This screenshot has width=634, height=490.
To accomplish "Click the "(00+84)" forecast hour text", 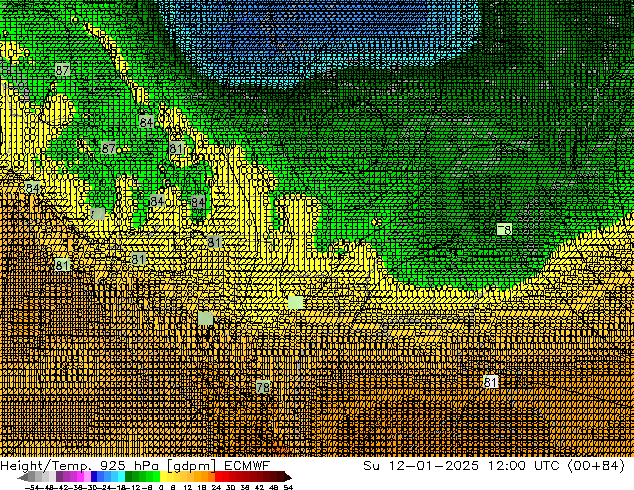I will 597,466.
